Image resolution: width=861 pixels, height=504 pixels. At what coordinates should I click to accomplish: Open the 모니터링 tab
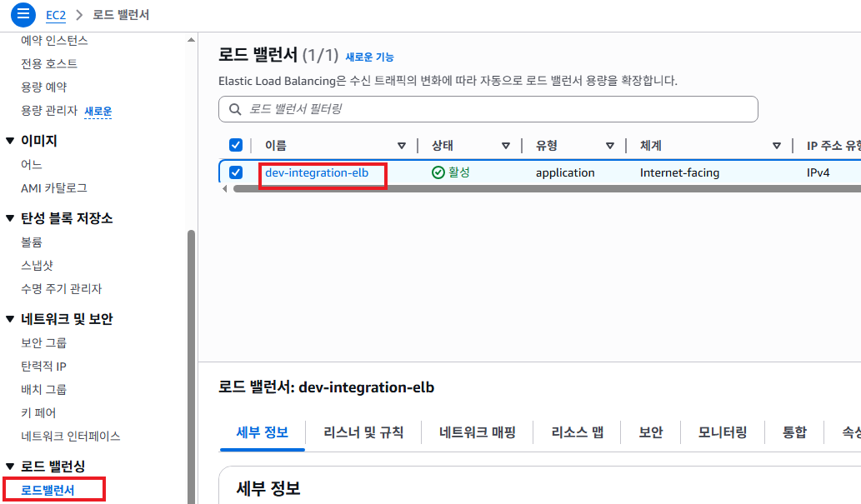coord(723,432)
